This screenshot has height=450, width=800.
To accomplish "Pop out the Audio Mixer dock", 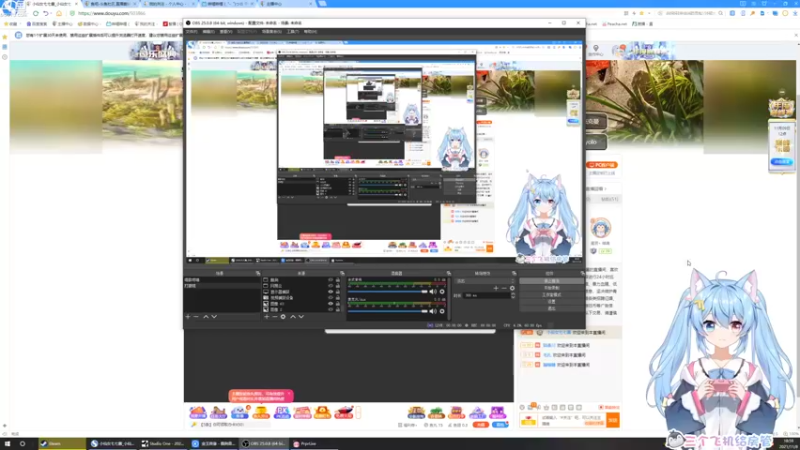I will (448, 273).
